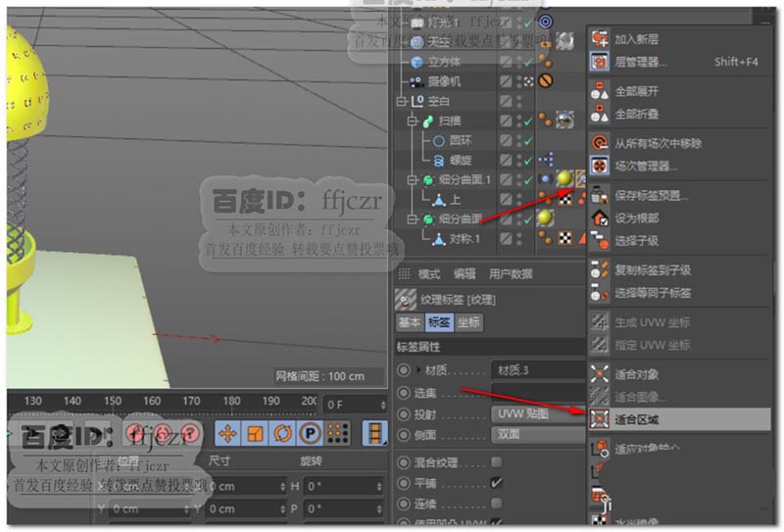This screenshot has height=532, width=784.
Task: Activate the Scale tool icon in bottom toolbar
Action: coord(255,433)
